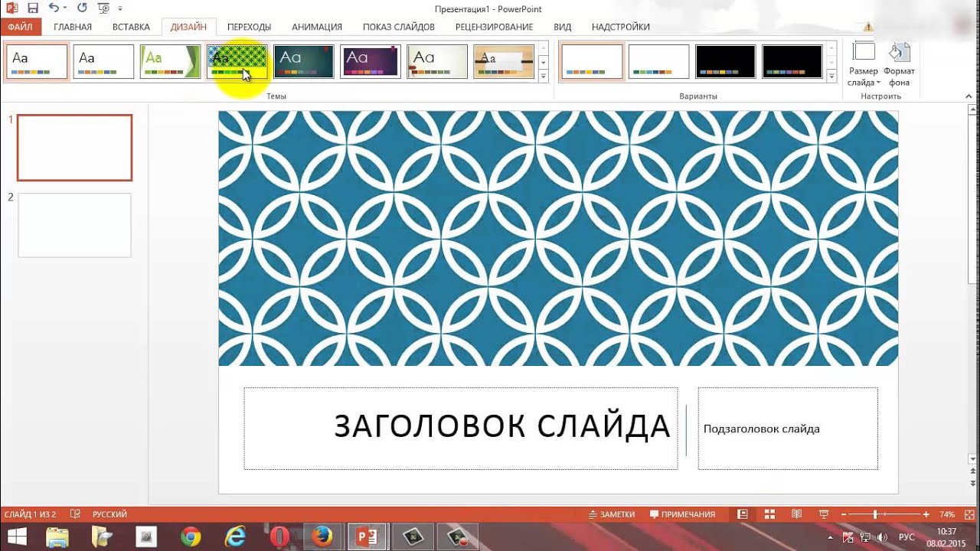Save the presentation using the floppy icon
This screenshot has height=551, width=980.
(x=33, y=8)
